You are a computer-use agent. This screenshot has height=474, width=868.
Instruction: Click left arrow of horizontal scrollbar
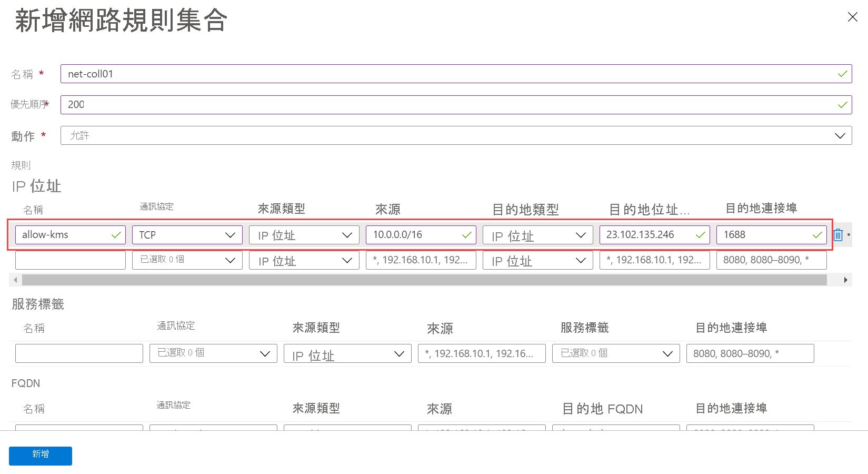[15, 280]
